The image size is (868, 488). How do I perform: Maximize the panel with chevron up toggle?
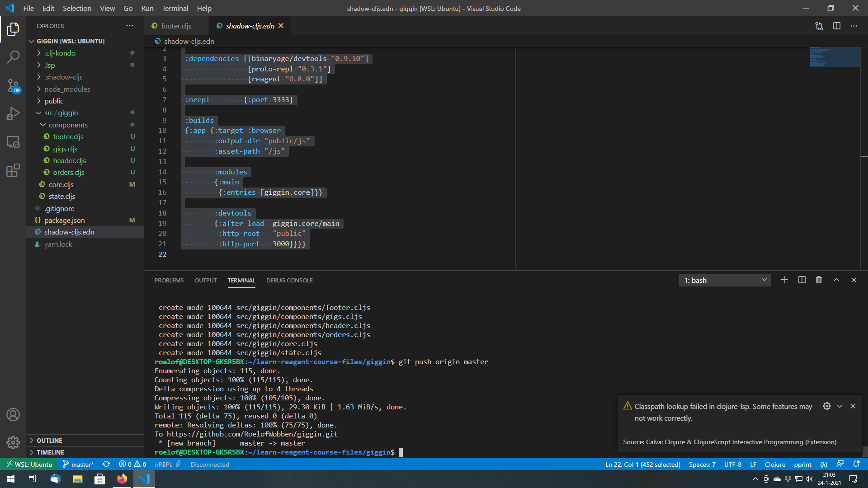tap(836, 280)
